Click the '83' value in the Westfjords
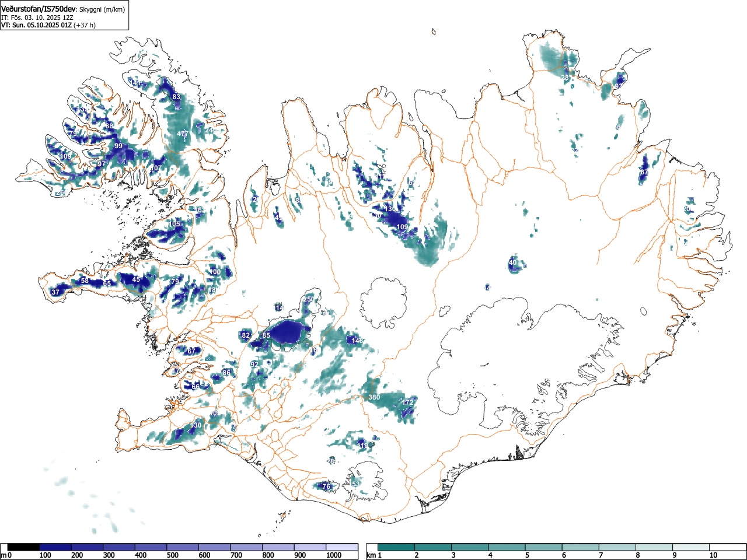Screen dimensions: 747x560 pos(176,97)
